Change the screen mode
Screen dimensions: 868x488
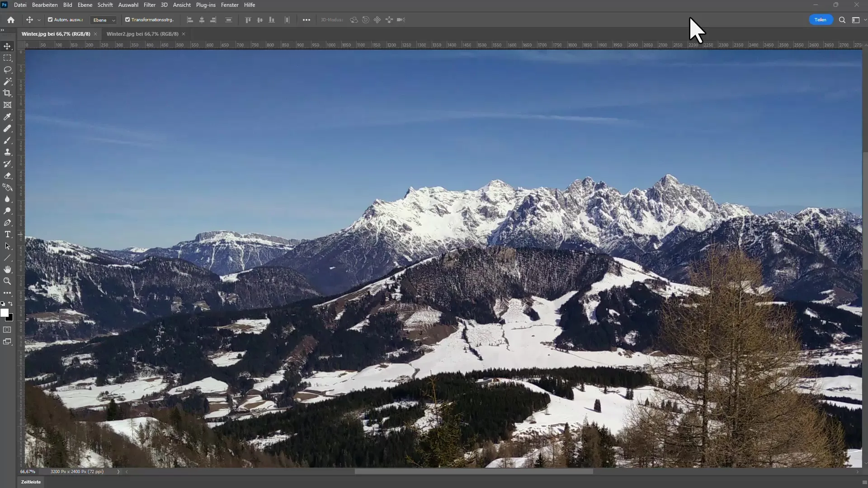coord(7,342)
